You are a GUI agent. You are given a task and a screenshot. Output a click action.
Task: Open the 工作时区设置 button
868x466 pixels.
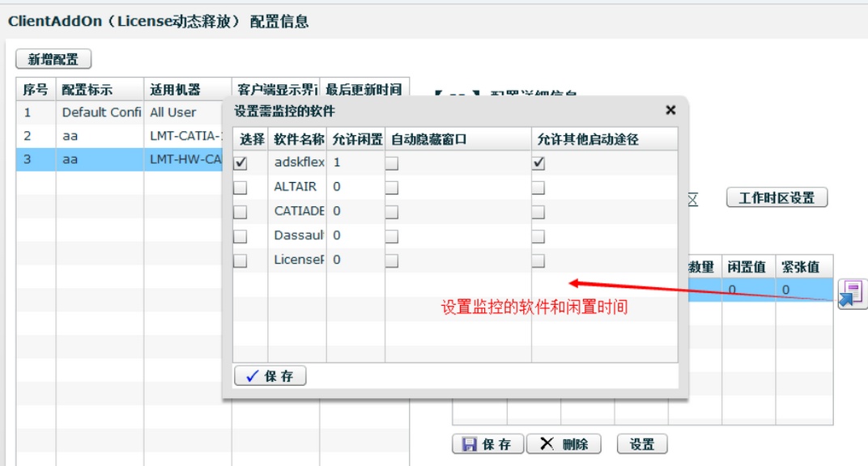[x=777, y=197]
